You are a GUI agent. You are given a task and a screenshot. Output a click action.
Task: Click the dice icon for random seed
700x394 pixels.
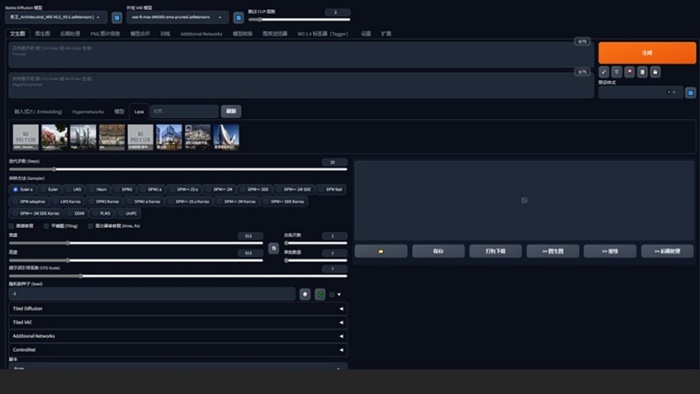pos(305,294)
